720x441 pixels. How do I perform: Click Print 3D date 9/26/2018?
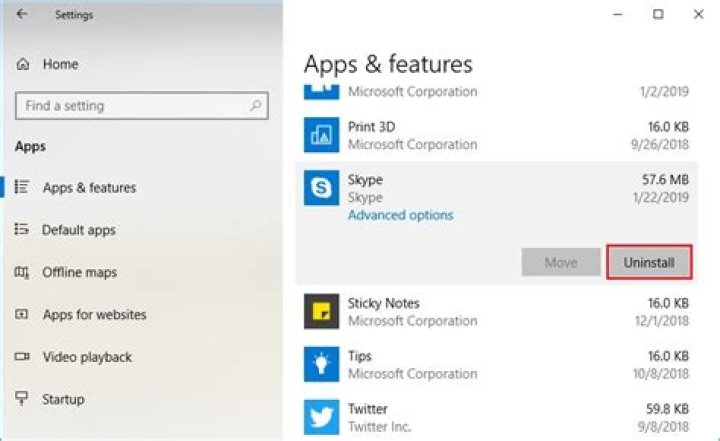[x=660, y=145]
